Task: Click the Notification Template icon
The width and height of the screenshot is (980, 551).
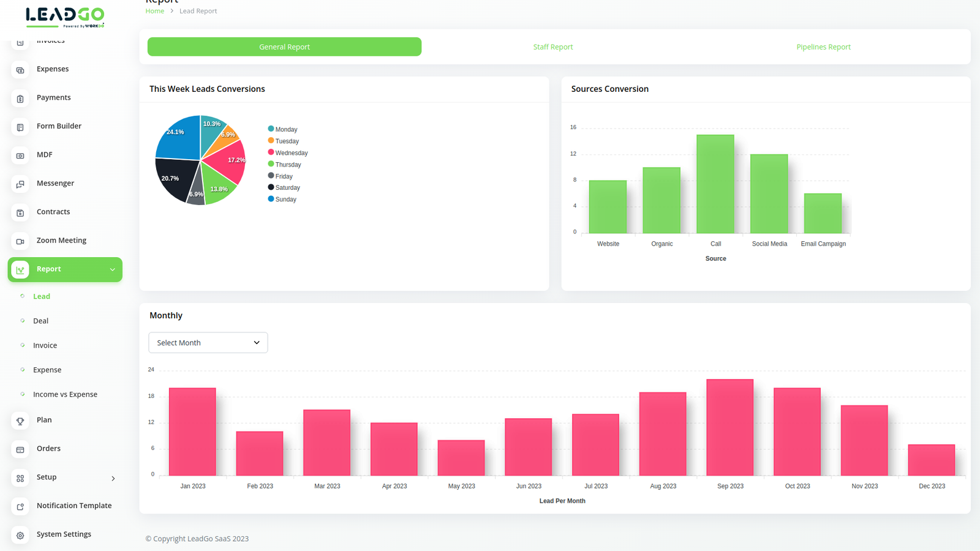Action: pos(20,506)
